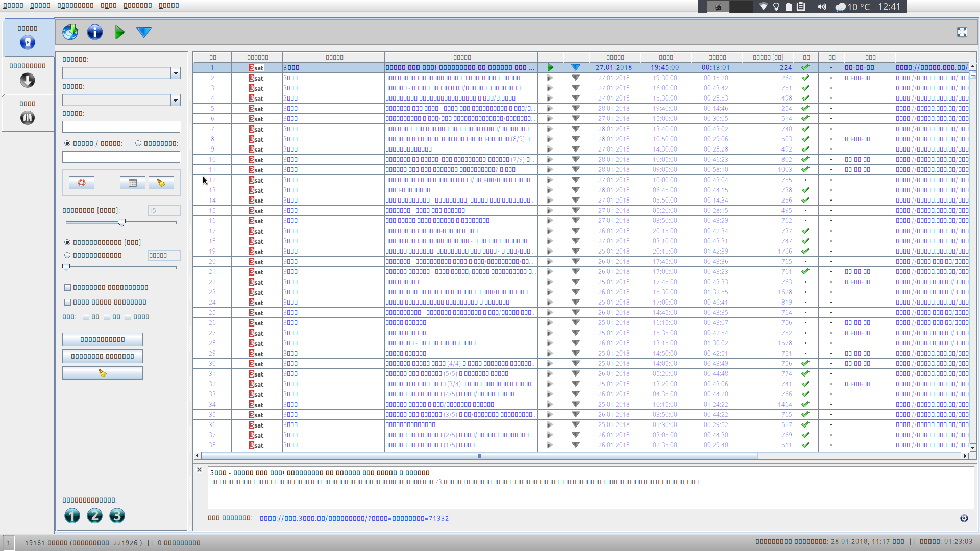Open the blue info icon in toolbar

(x=95, y=32)
